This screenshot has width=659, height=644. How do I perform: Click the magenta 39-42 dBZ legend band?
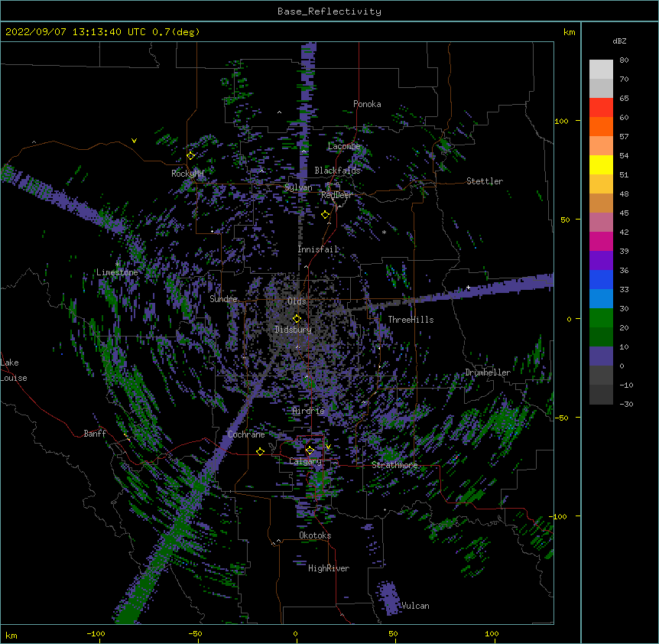coord(601,242)
